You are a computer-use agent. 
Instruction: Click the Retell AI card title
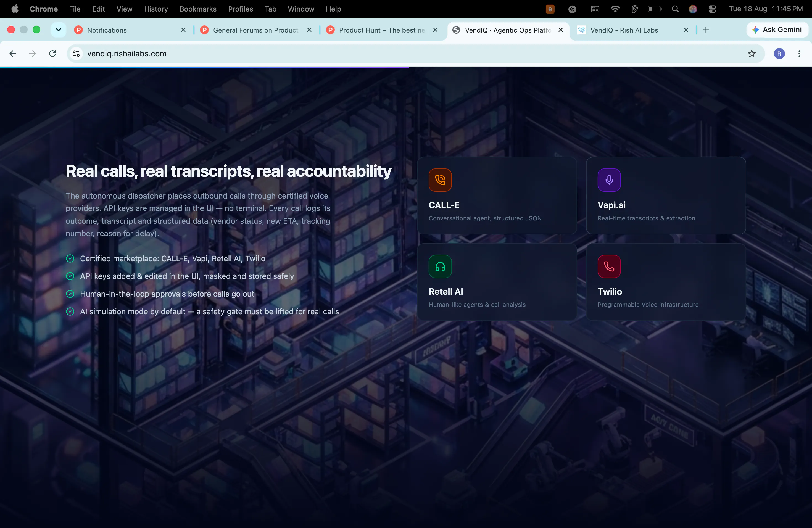click(445, 291)
